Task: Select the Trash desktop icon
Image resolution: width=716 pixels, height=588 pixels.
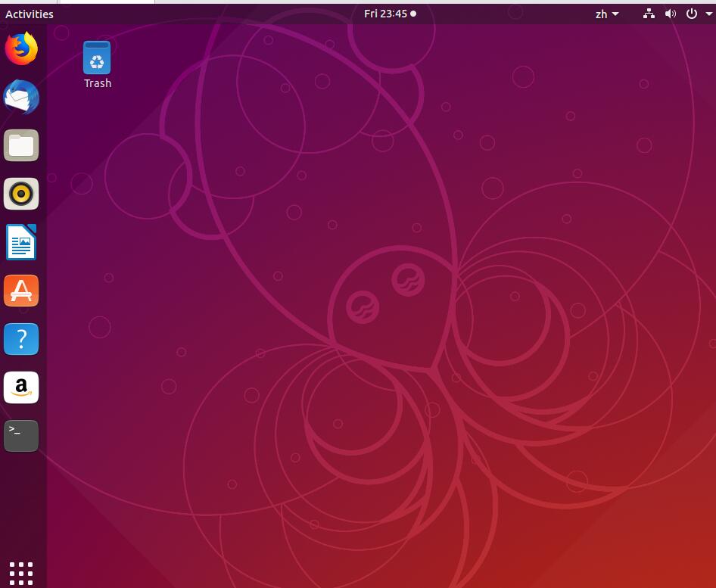Action: click(x=97, y=58)
